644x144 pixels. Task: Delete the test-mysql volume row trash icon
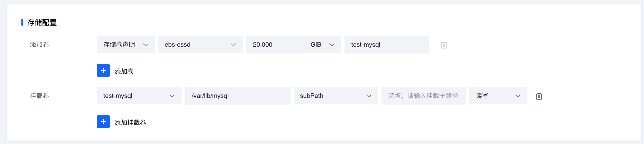[x=444, y=45]
